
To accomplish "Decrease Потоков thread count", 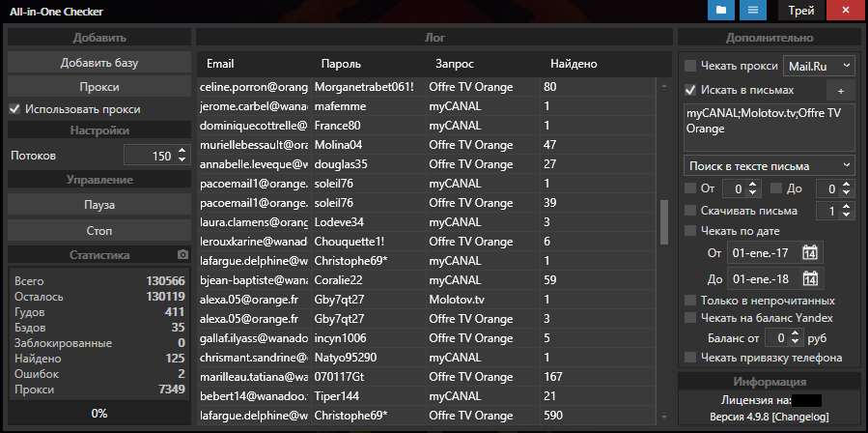I will point(182,160).
